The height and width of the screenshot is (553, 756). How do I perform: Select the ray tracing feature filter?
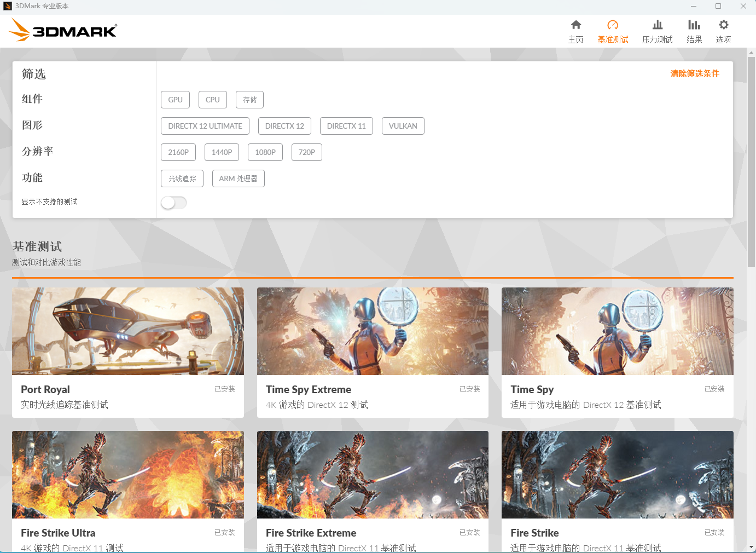pos(182,178)
